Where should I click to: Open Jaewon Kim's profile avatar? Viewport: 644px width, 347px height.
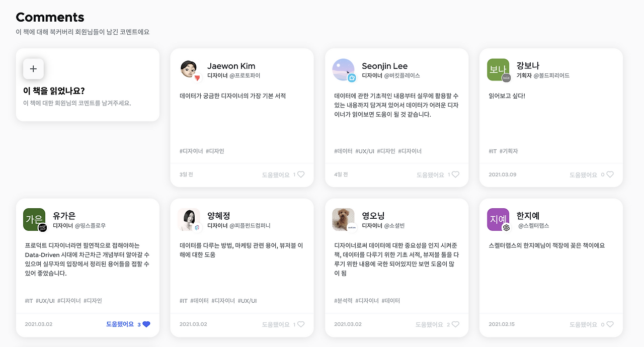click(188, 68)
